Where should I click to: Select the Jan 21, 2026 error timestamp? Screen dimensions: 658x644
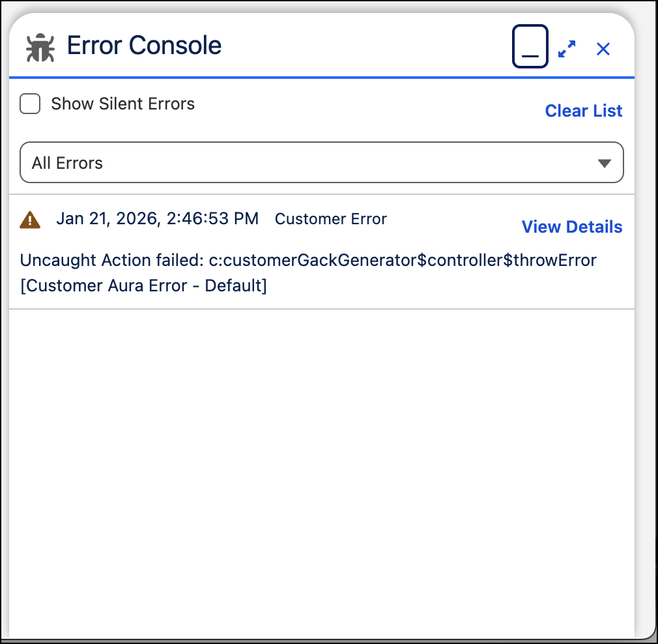click(x=158, y=219)
